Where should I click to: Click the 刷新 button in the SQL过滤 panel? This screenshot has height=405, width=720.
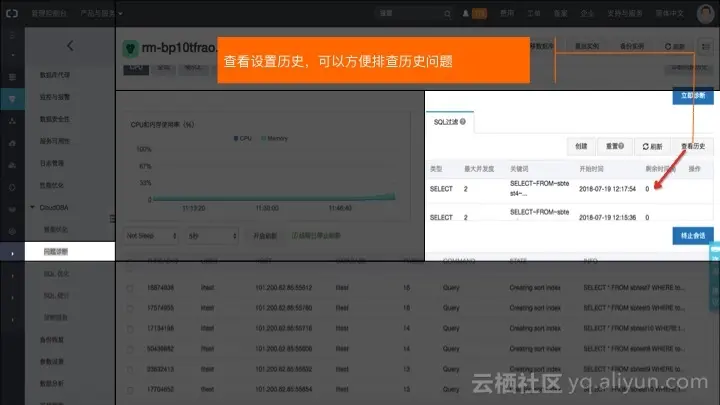[652, 146]
